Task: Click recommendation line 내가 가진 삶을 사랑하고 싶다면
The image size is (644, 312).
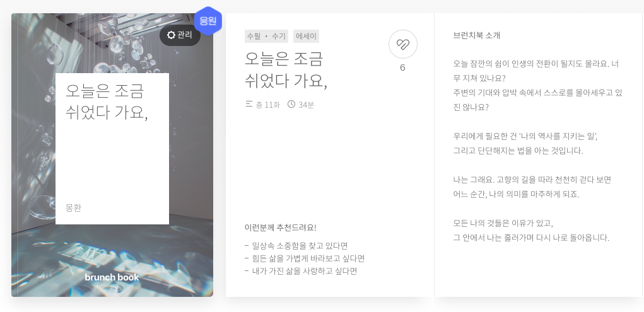Action: click(x=301, y=271)
